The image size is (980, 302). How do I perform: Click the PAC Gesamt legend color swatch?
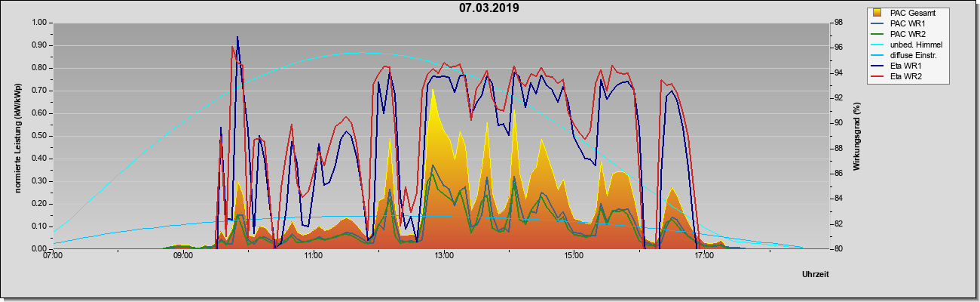(x=877, y=13)
